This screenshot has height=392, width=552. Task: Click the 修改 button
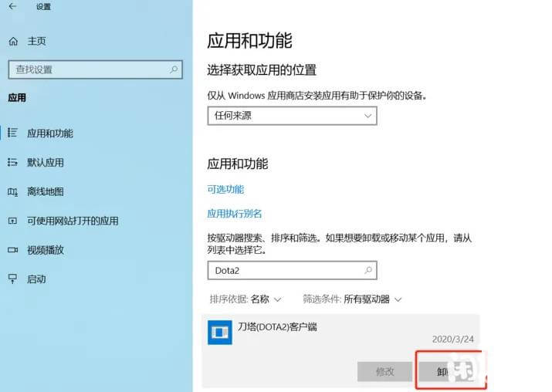pos(384,371)
